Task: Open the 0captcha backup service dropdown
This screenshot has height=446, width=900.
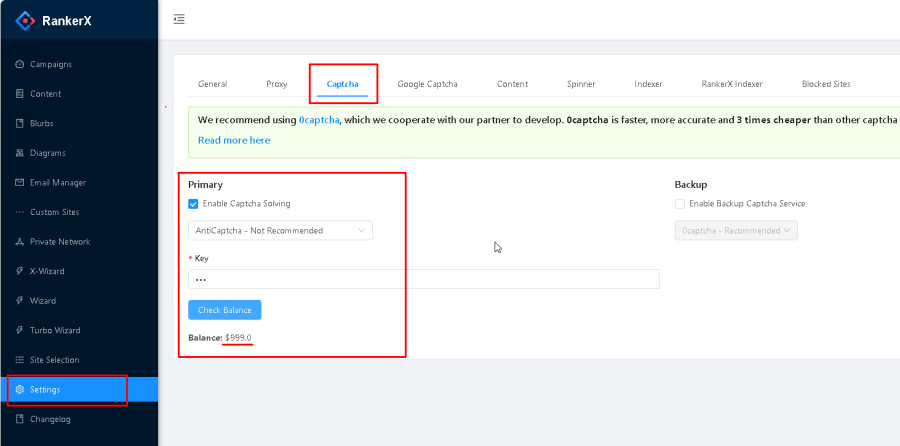Action: [x=736, y=231]
